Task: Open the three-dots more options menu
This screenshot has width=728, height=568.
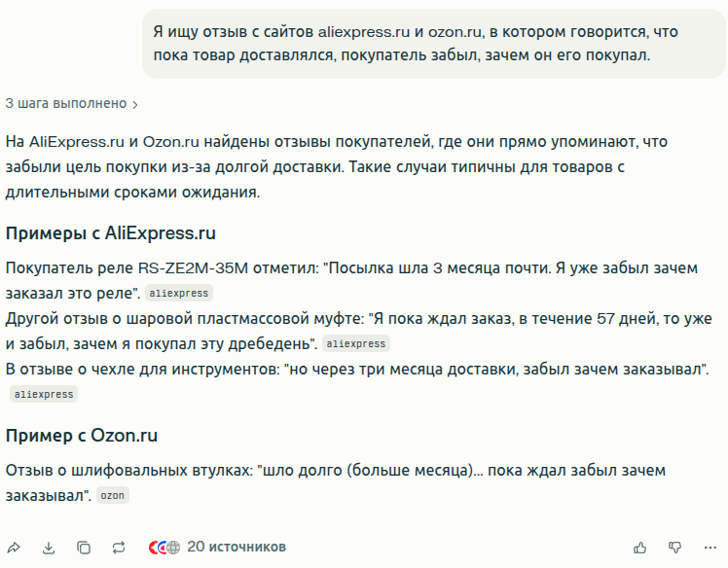Action: click(710, 548)
